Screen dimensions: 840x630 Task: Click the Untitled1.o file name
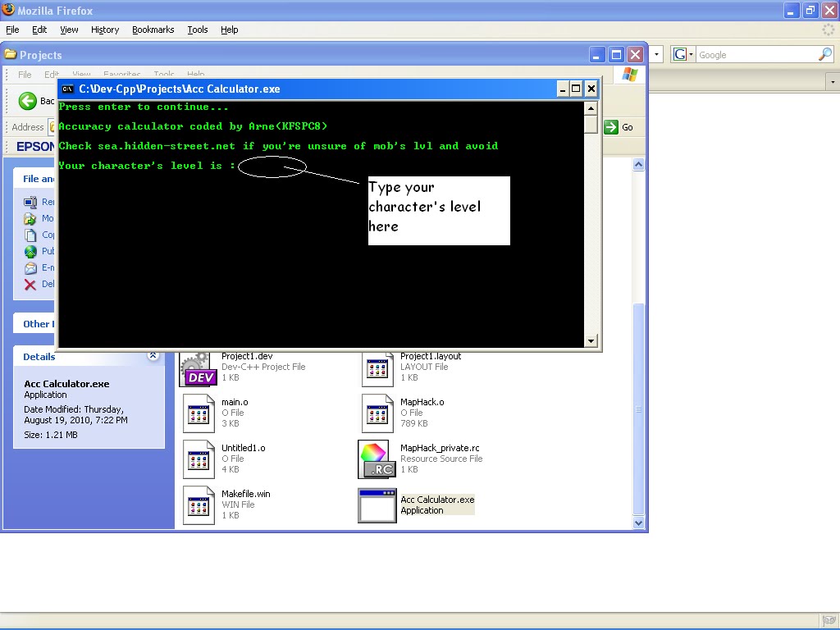(243, 448)
